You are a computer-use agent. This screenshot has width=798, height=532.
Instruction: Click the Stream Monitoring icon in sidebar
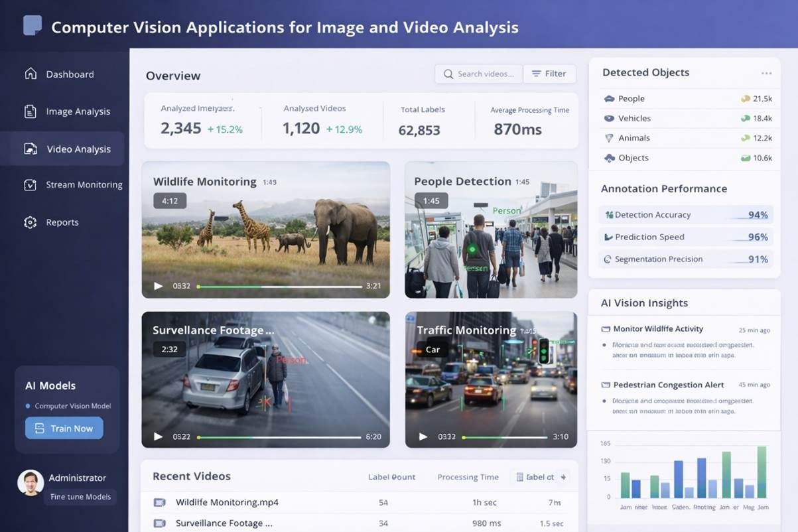tap(31, 185)
